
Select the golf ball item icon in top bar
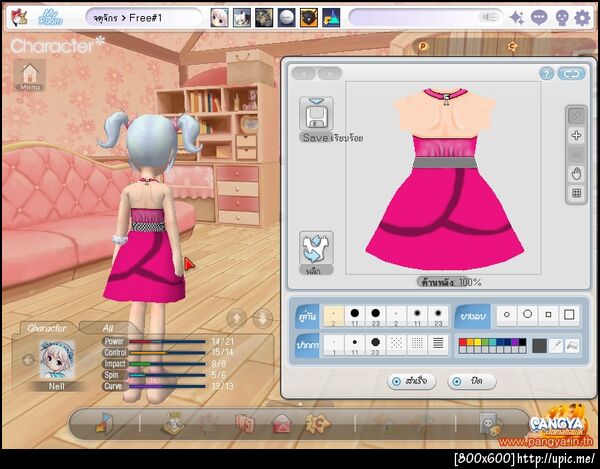coord(286,18)
